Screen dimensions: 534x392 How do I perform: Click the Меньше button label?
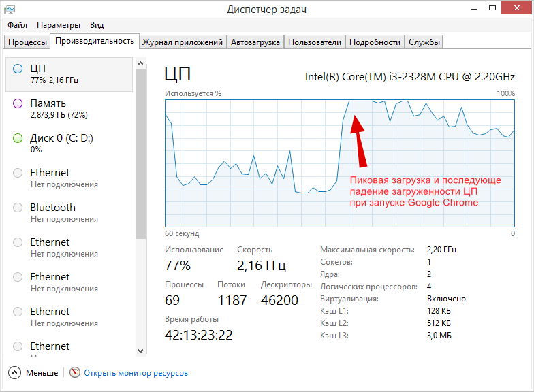pyautogui.click(x=42, y=373)
